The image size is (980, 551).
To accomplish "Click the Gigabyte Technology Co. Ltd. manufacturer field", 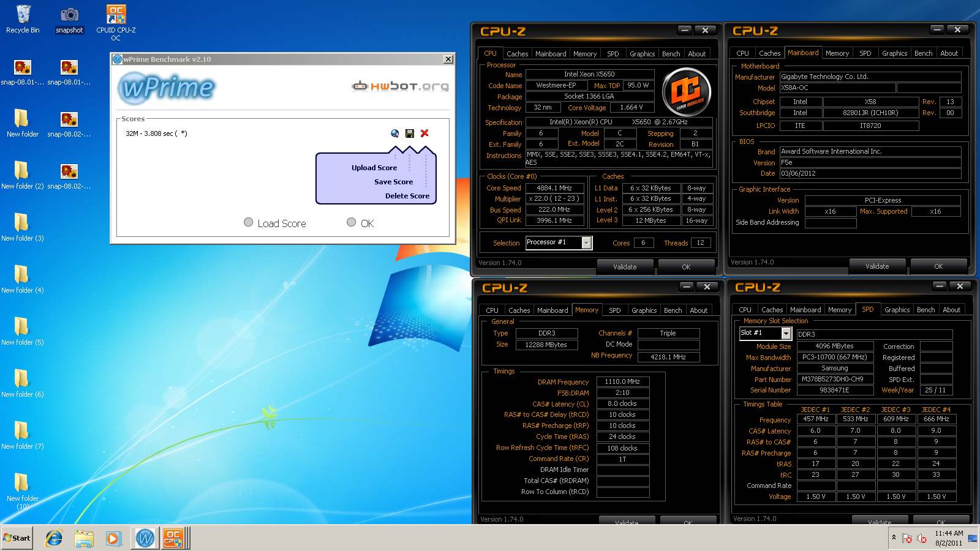I will (x=870, y=77).
